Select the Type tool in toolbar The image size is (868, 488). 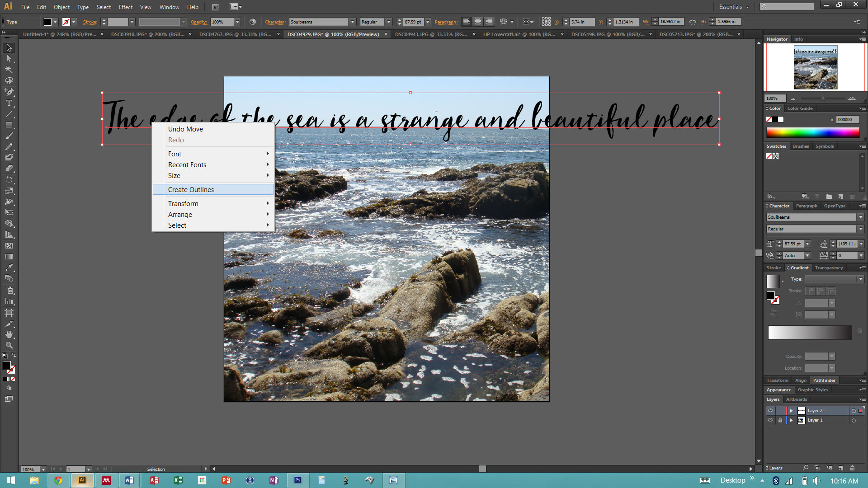pyautogui.click(x=9, y=103)
